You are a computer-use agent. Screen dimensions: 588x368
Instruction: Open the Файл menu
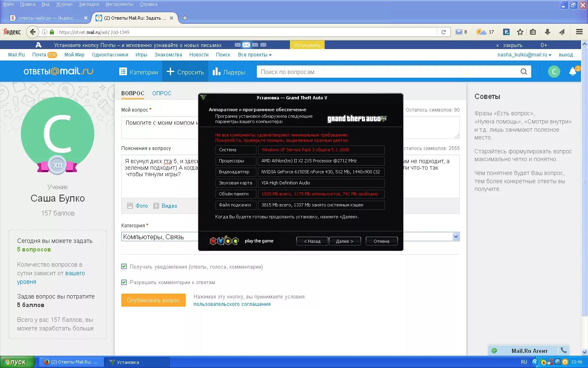pos(8,4)
